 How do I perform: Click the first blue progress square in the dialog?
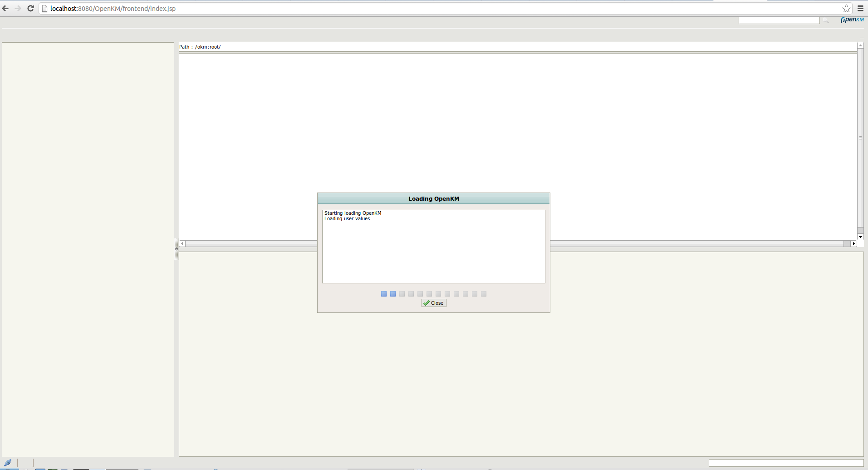[384, 294]
